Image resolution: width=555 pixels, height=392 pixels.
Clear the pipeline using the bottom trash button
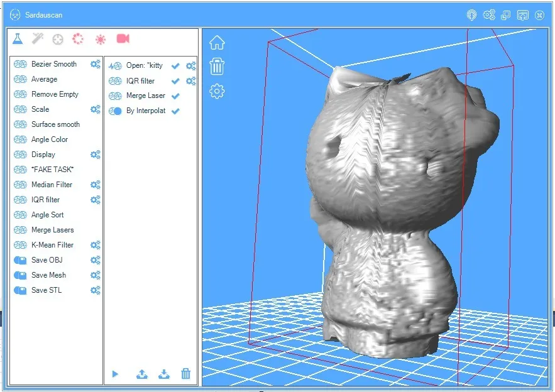click(x=186, y=374)
